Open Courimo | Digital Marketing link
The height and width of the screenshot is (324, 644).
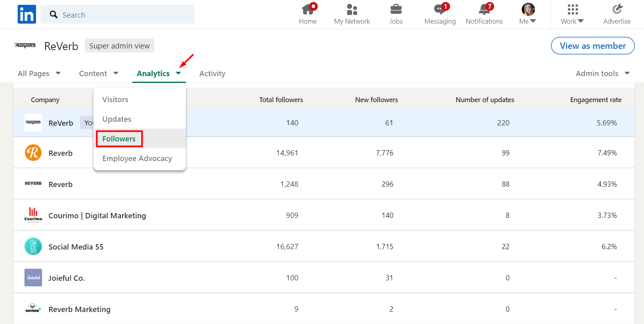click(x=97, y=215)
